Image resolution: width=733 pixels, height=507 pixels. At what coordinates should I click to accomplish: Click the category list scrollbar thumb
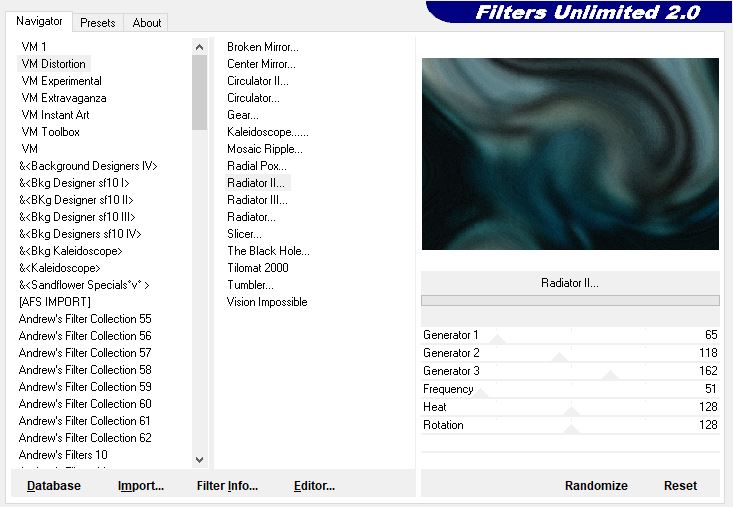200,93
